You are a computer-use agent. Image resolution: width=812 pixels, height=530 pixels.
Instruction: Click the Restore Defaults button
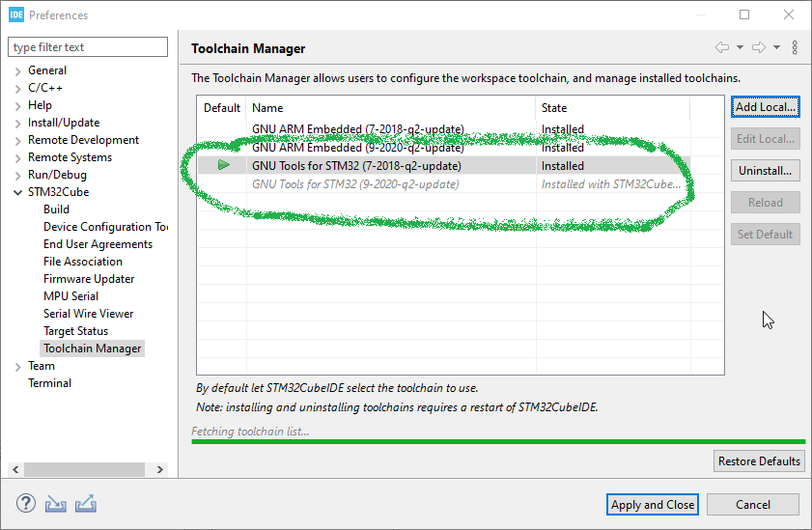[759, 461]
